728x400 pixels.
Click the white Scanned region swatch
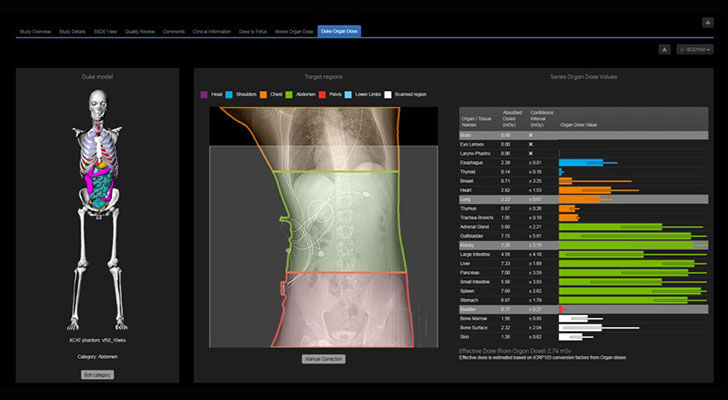388,95
